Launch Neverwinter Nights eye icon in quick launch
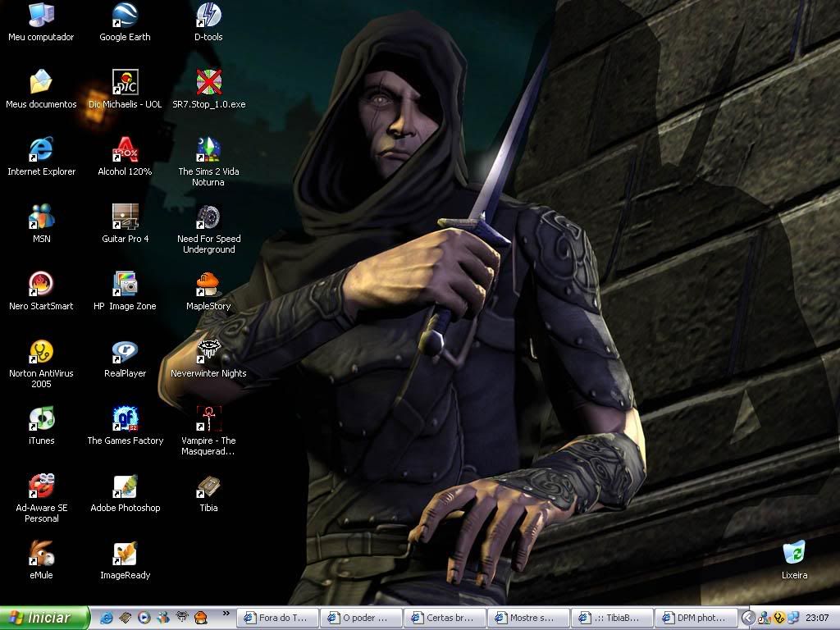The height and width of the screenshot is (630, 840). [182, 618]
